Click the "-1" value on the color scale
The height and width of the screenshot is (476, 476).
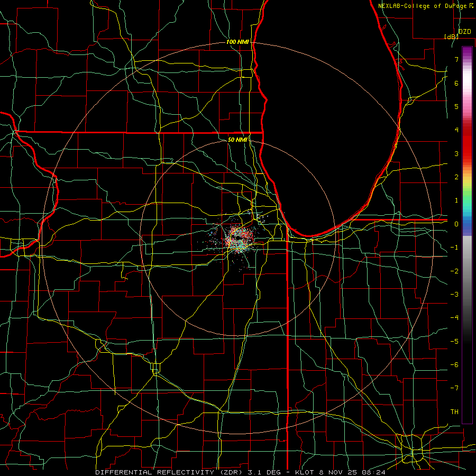(x=454, y=248)
